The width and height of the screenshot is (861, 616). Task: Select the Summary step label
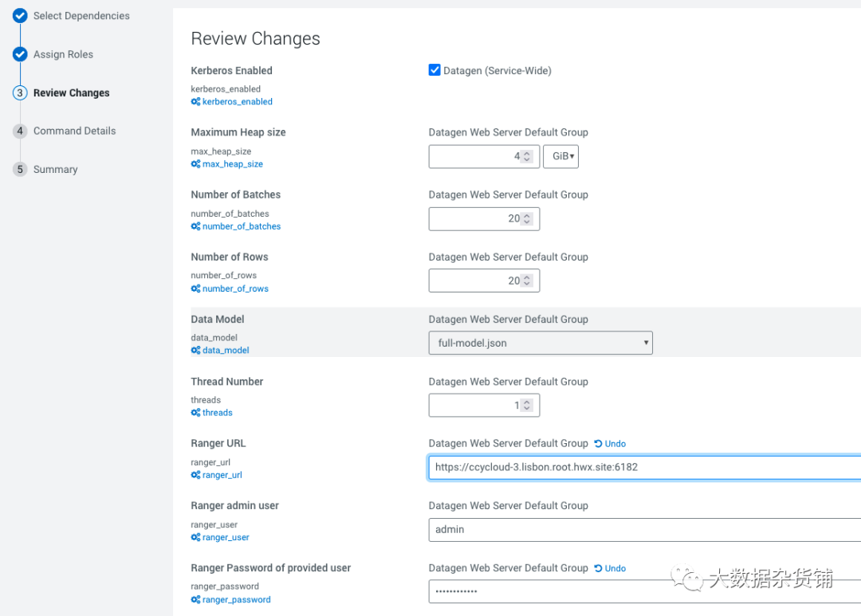(56, 169)
